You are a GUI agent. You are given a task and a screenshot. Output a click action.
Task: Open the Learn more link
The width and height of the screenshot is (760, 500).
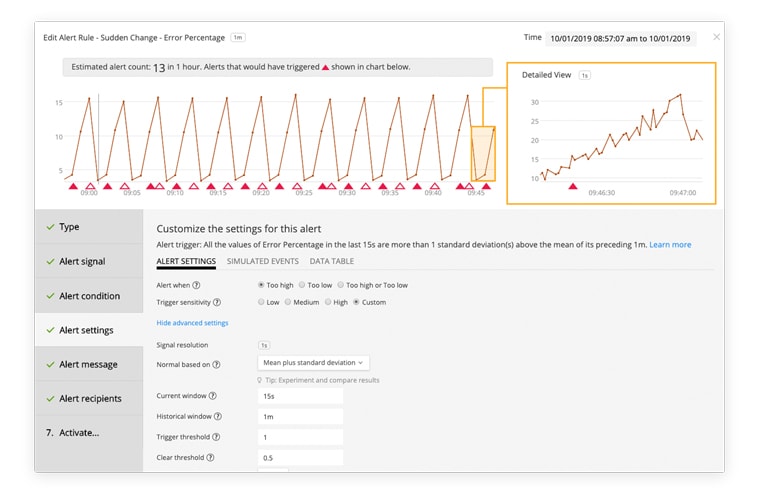pos(670,245)
